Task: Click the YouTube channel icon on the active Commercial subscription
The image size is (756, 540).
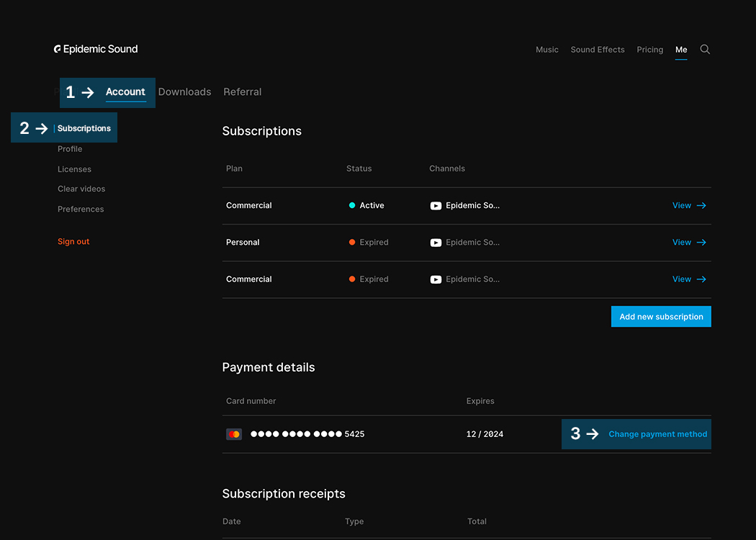Action: click(x=436, y=205)
